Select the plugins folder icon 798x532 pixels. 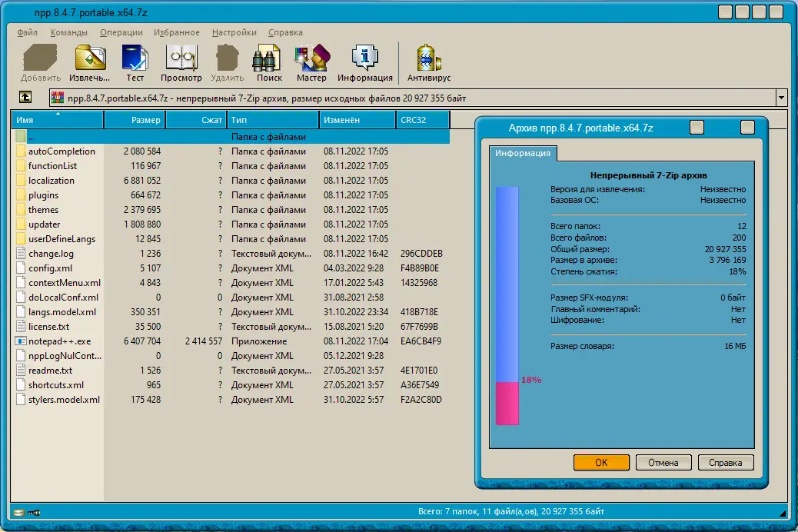click(20, 195)
